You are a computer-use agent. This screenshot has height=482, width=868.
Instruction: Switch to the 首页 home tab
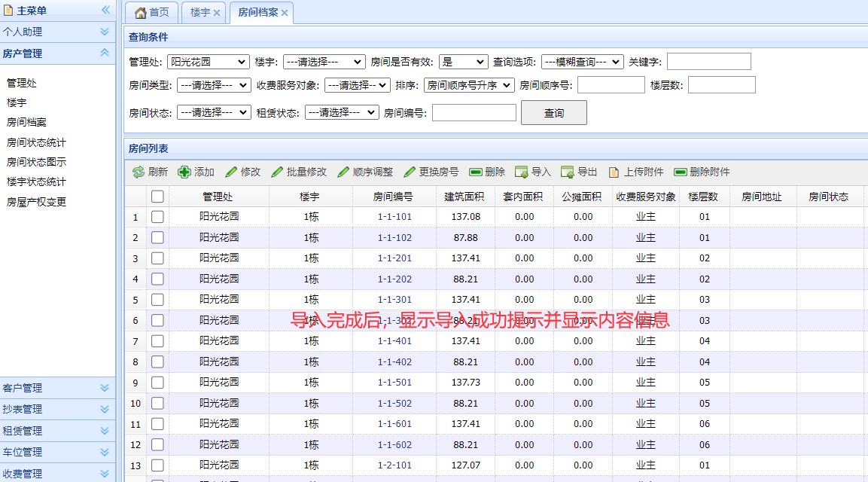(151, 13)
